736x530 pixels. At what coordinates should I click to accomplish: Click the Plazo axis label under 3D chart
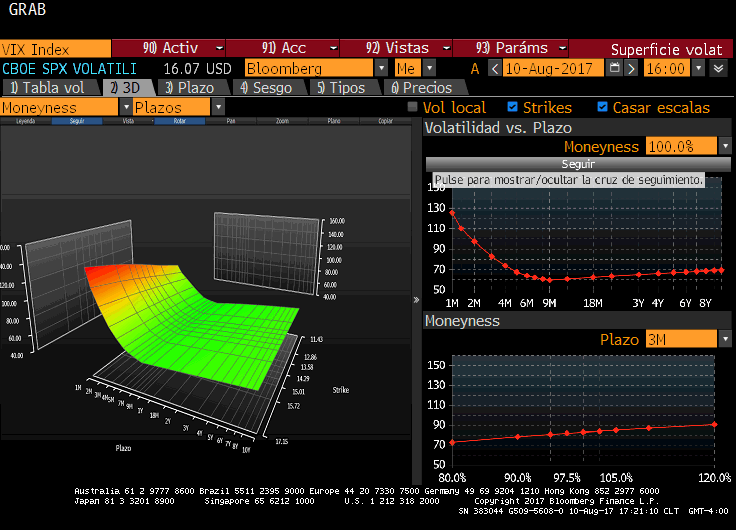pyautogui.click(x=123, y=448)
